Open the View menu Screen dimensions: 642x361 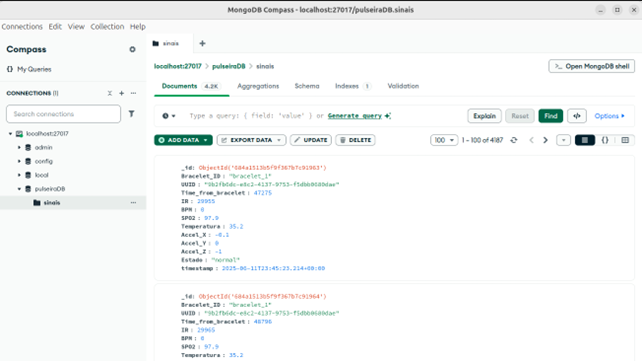(76, 27)
